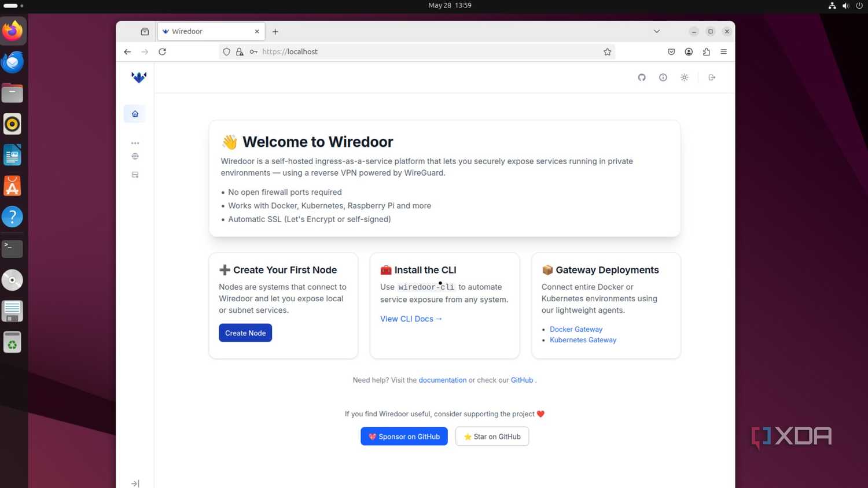The width and height of the screenshot is (868, 488).
Task: Open a new browser tab with plus
Action: pyautogui.click(x=275, y=32)
